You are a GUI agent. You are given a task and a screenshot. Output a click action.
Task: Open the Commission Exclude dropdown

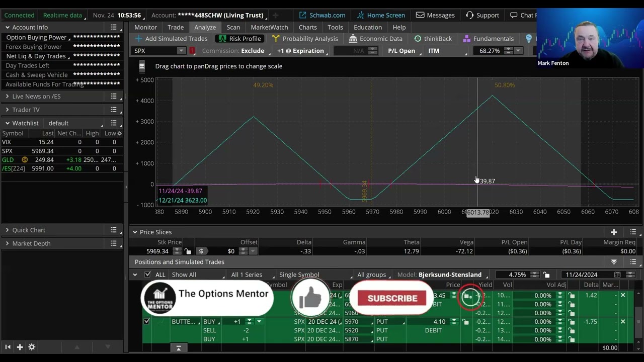(236, 51)
